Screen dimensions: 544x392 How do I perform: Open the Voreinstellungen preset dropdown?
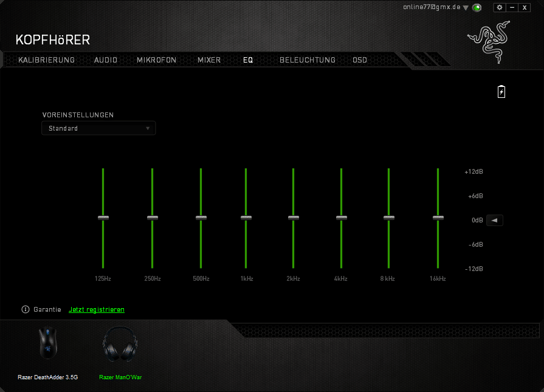point(98,128)
